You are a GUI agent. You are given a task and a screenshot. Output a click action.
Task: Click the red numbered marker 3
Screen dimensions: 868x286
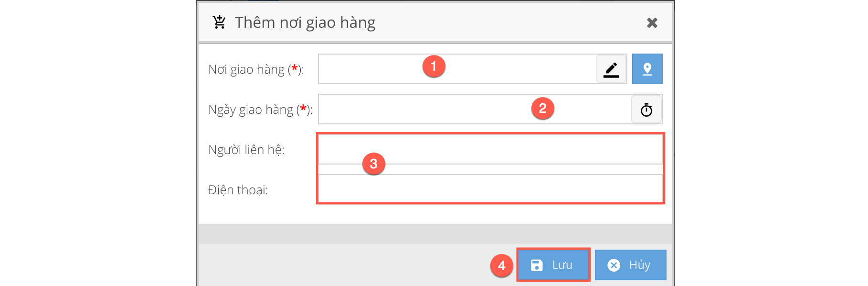tap(373, 164)
